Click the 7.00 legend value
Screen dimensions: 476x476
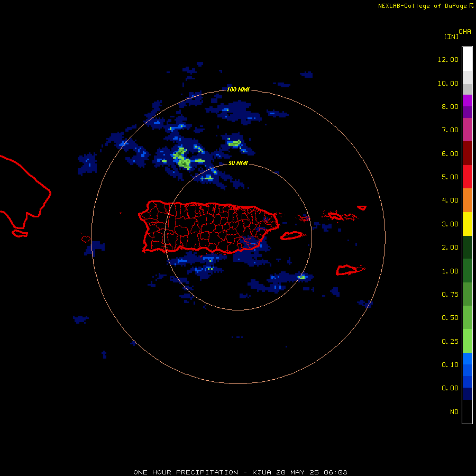[x=450, y=130]
